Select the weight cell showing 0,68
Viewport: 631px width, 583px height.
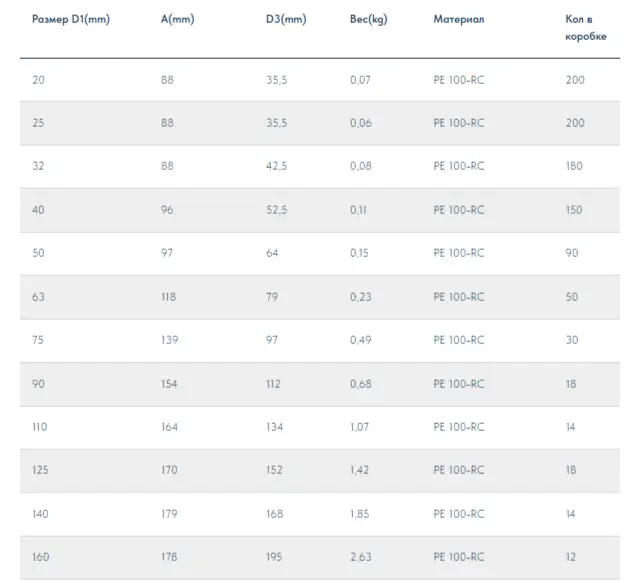(x=360, y=384)
